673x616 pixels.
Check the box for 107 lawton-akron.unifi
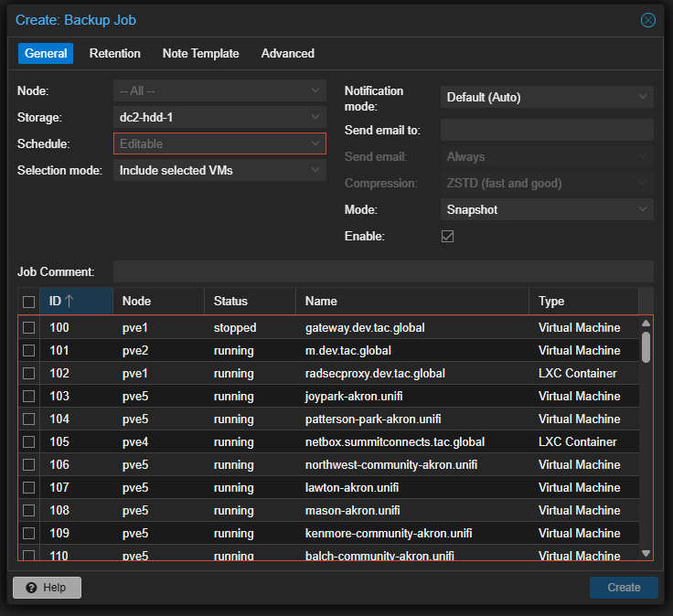coord(28,487)
